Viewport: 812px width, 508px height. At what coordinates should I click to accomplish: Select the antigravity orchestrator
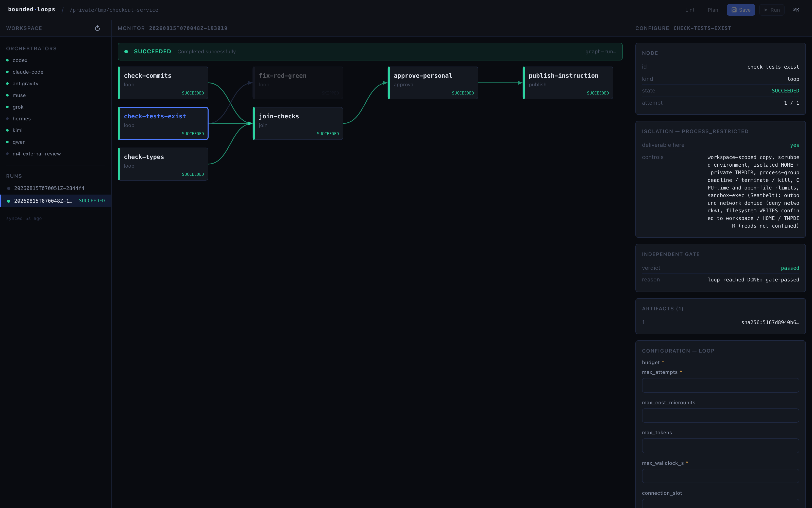(x=56, y=84)
